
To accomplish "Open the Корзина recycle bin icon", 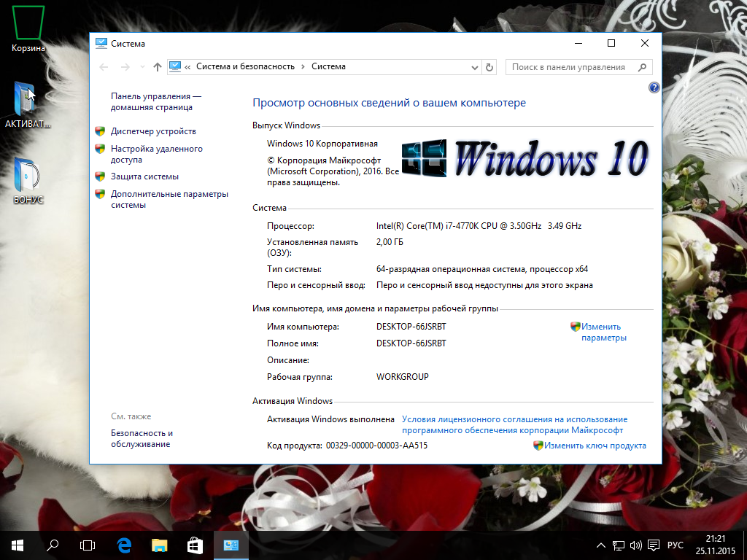I will tap(28, 29).
